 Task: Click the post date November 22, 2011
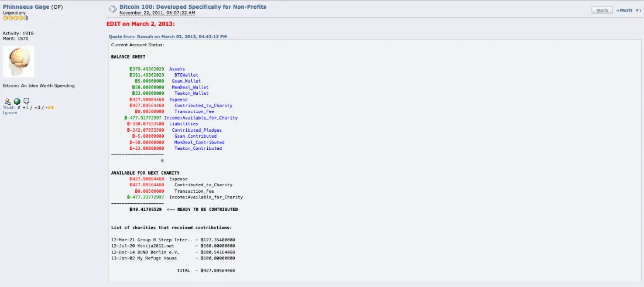pyautogui.click(x=157, y=13)
